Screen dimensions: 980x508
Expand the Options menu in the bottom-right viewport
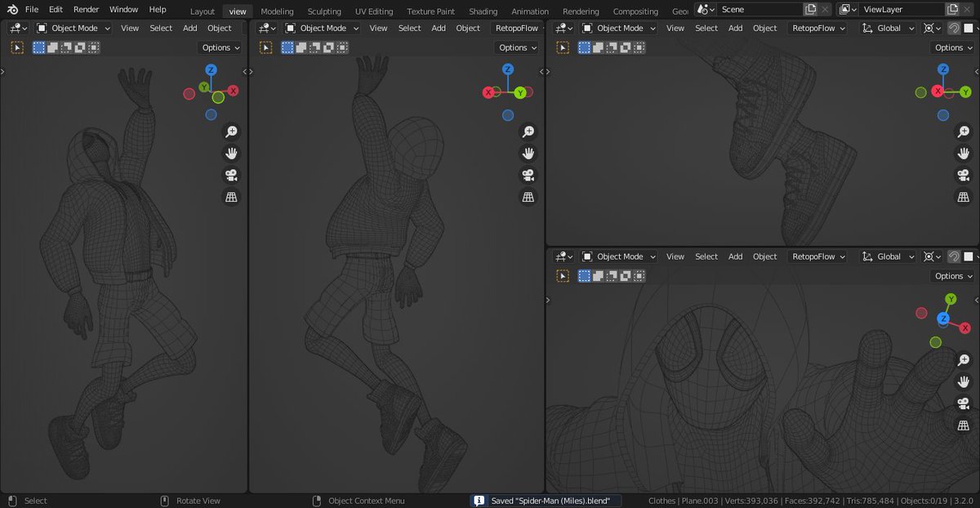click(951, 275)
